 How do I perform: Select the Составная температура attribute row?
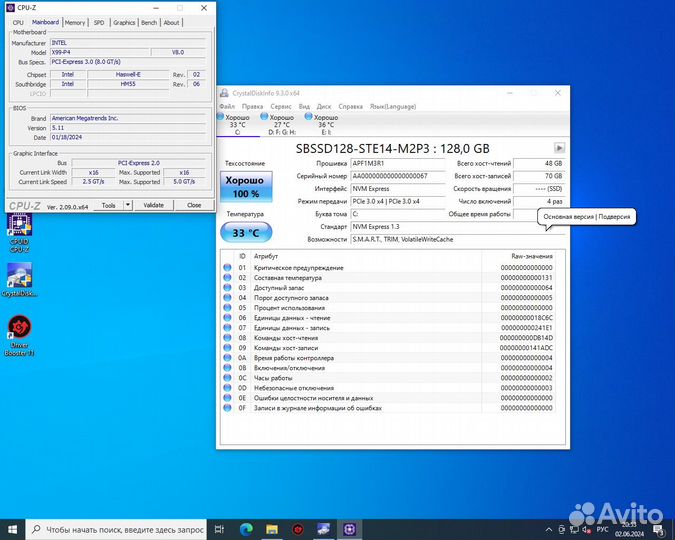pos(387,278)
